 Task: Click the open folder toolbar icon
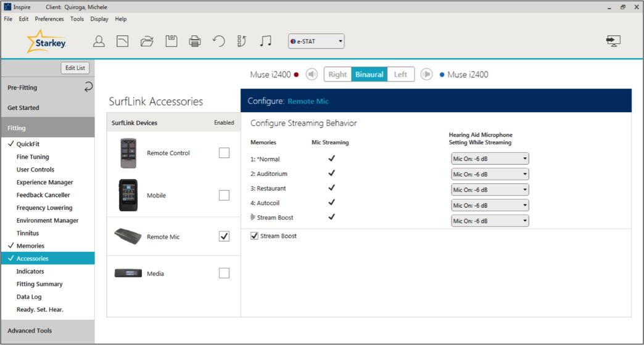point(147,41)
